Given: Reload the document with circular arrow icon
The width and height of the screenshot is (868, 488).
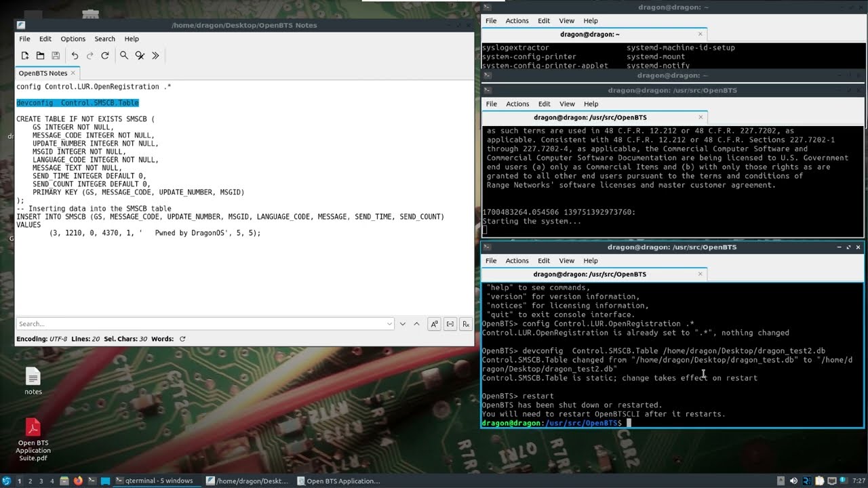Looking at the screenshot, I should (x=105, y=56).
